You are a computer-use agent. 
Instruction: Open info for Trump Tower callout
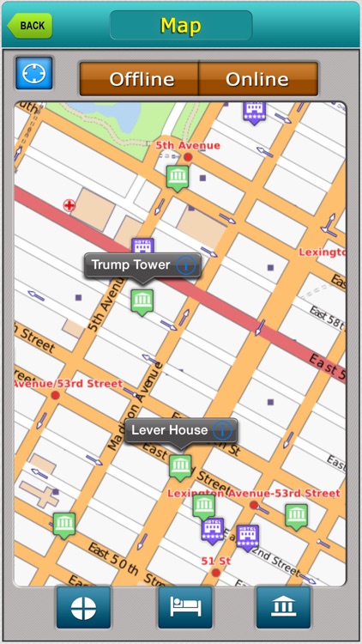point(186,265)
